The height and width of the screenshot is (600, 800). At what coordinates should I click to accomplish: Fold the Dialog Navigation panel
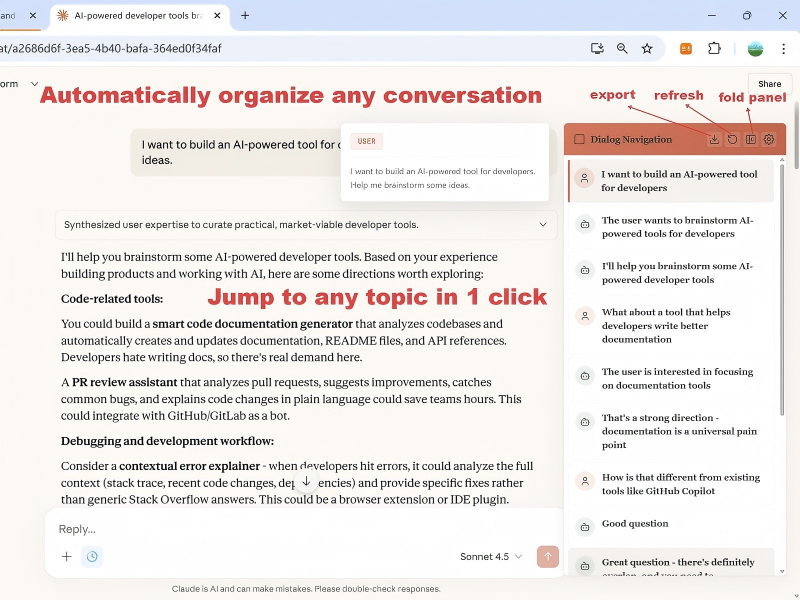pyautogui.click(x=751, y=139)
